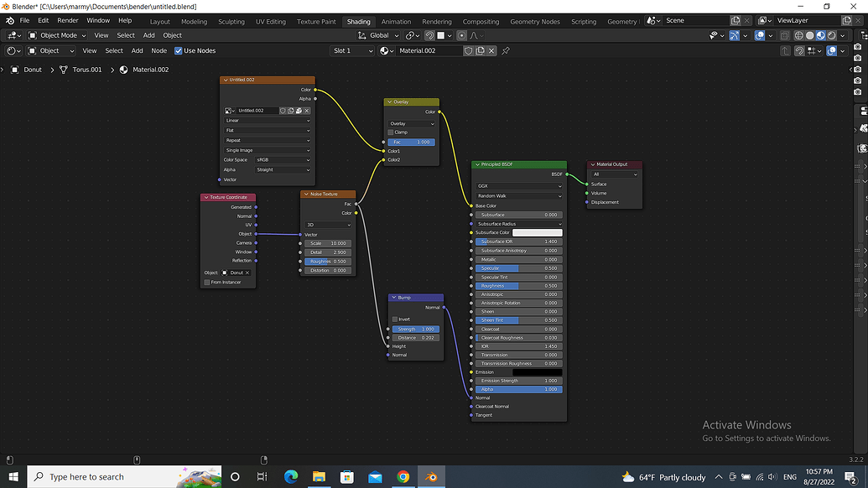Open Slot 1 material slot dropdown
Screen dimensions: 868x488
tap(352, 51)
